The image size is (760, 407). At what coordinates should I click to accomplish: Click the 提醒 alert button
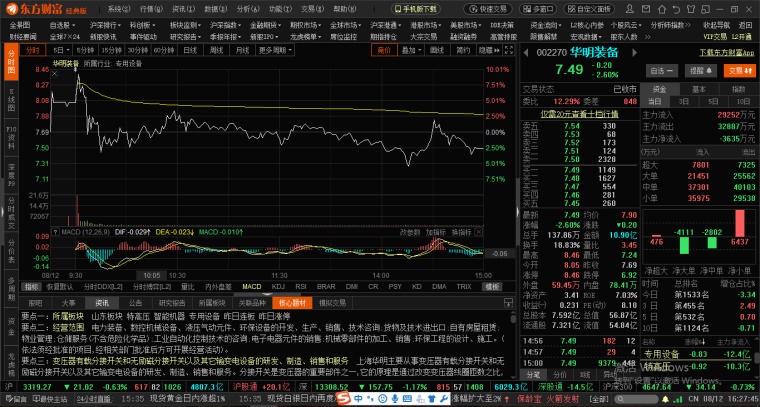click(700, 71)
